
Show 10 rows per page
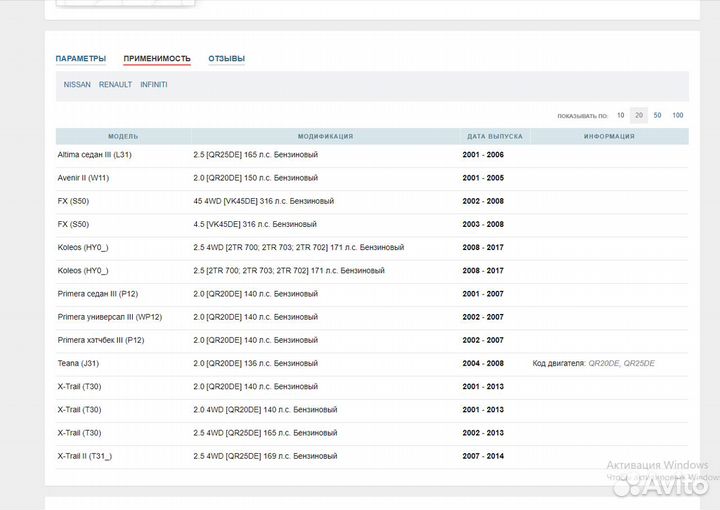pyautogui.click(x=621, y=115)
